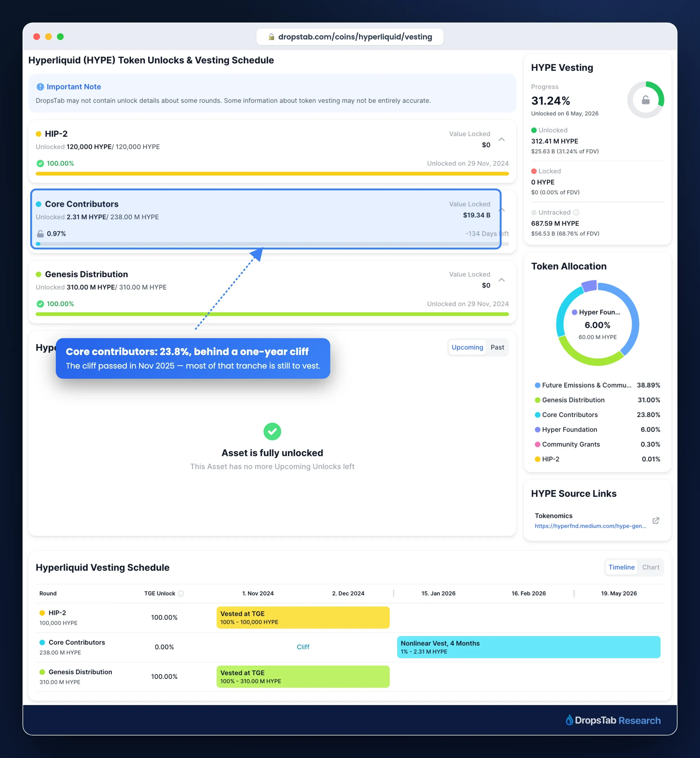Click the TGE Unlock info icon
Screen dimensions: 700x758
[181, 593]
